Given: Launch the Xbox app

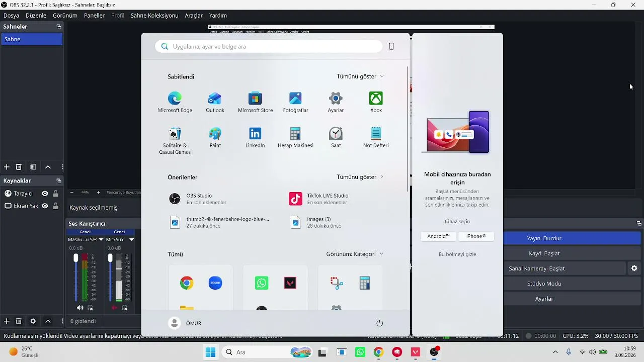Looking at the screenshot, I should (376, 102).
